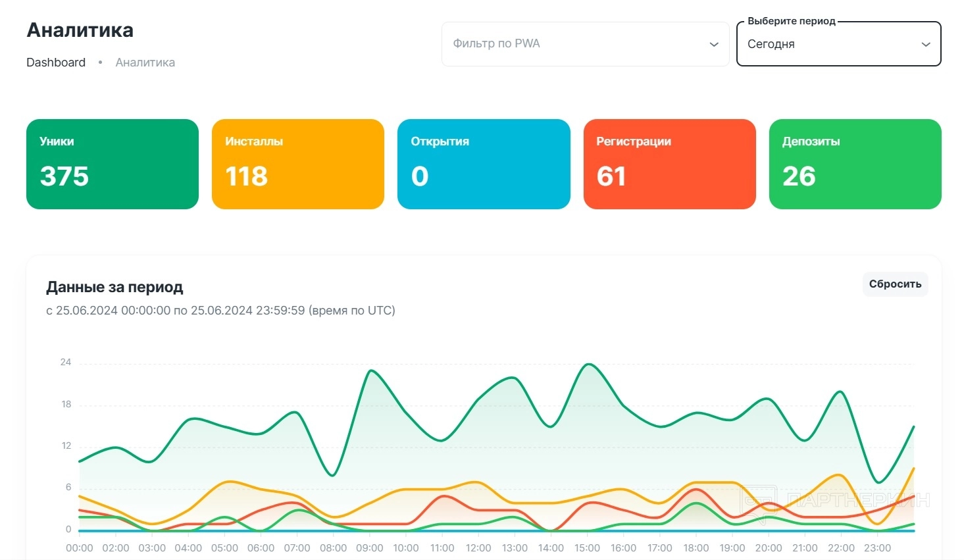The image size is (964, 560).
Task: Click the 12:00 label on time axis
Action: pos(478,548)
